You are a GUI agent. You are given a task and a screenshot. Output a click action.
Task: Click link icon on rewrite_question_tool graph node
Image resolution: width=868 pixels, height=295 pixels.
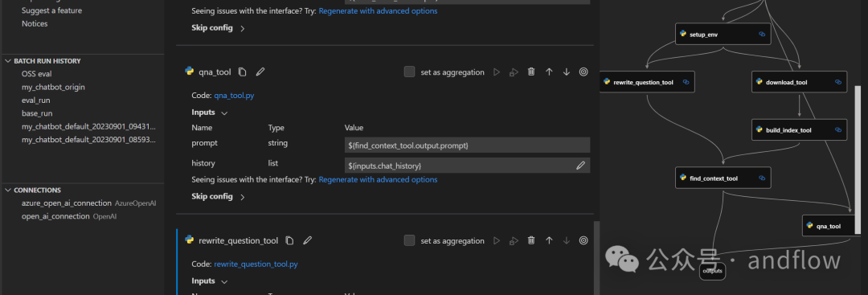click(x=686, y=82)
